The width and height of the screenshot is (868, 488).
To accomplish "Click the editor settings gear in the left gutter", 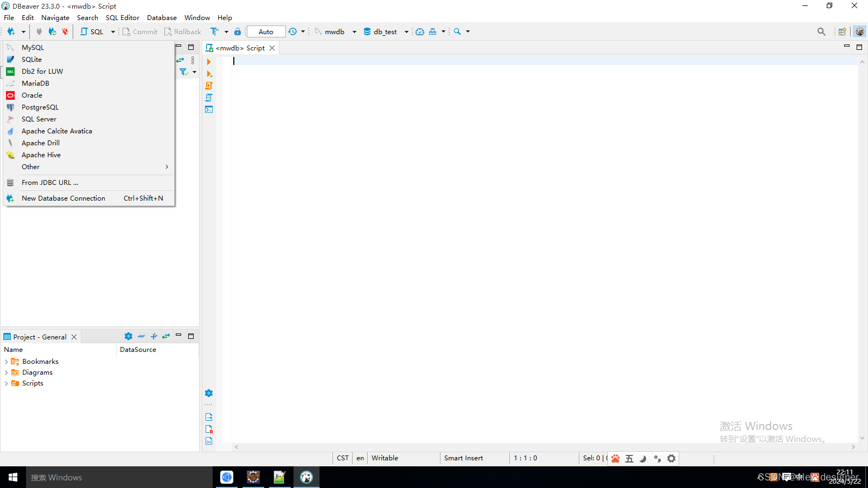I will pyautogui.click(x=209, y=393).
